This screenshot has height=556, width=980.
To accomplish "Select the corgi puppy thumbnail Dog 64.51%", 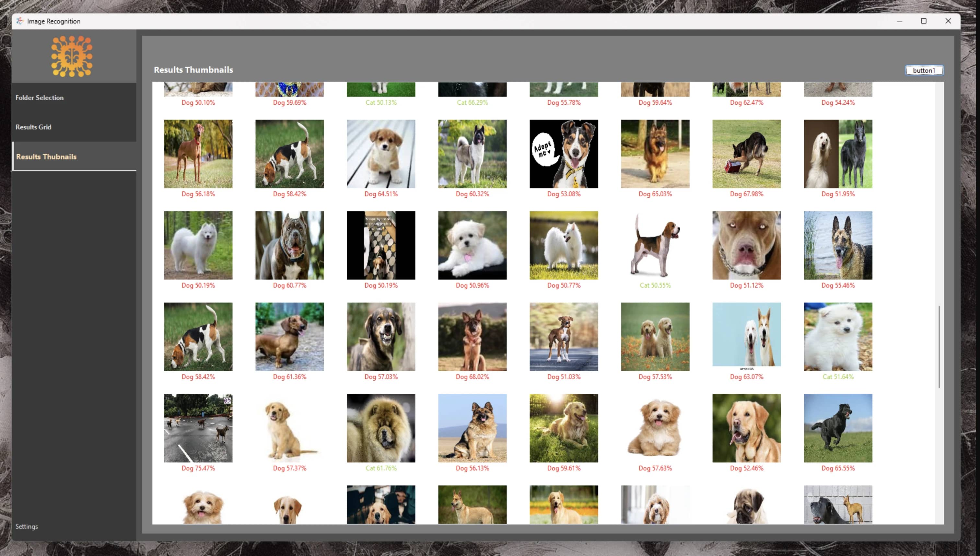I will coord(381,154).
